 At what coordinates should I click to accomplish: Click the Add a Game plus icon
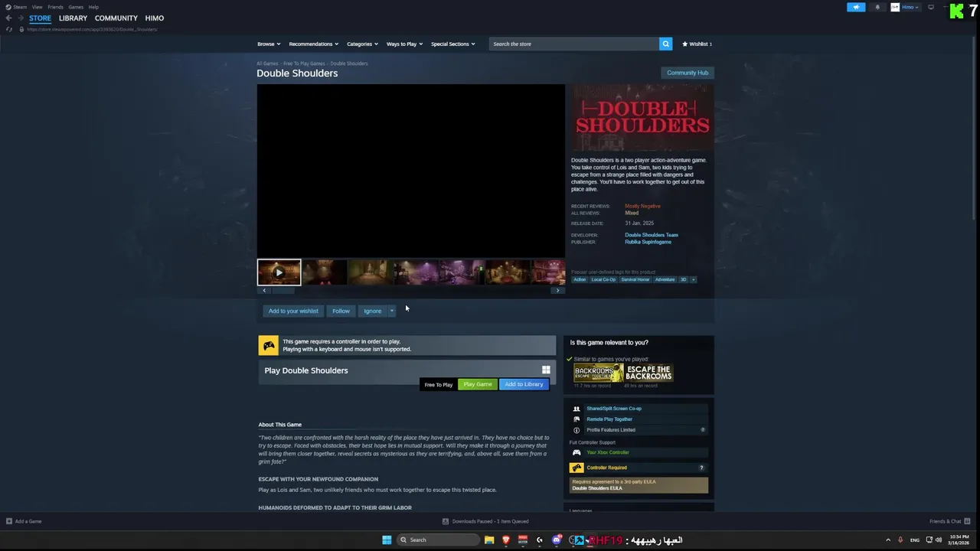click(x=9, y=521)
